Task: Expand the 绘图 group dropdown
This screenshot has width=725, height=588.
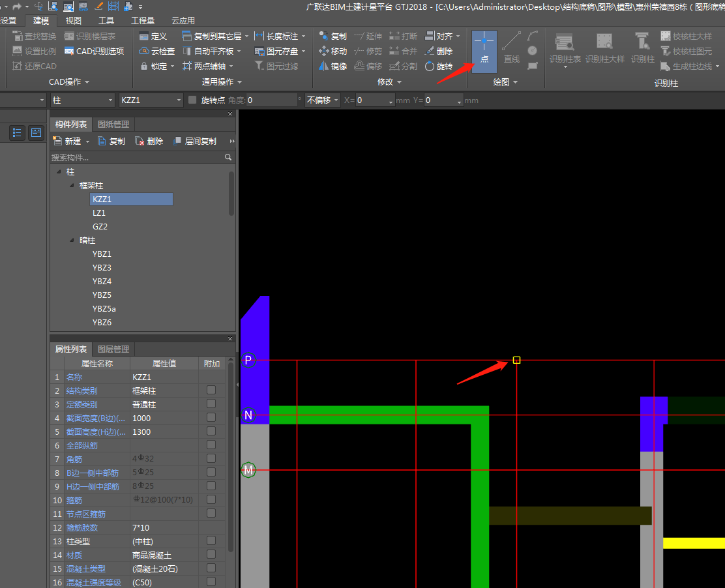Action: [516, 82]
